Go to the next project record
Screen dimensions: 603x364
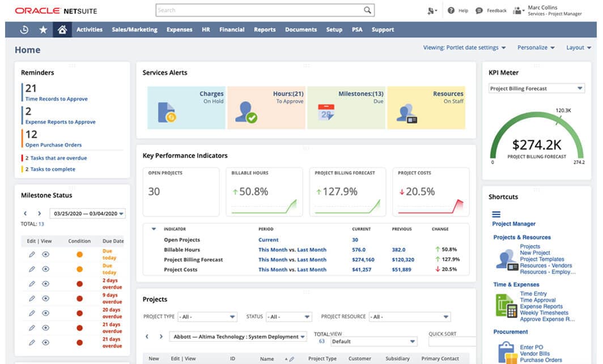point(161,337)
